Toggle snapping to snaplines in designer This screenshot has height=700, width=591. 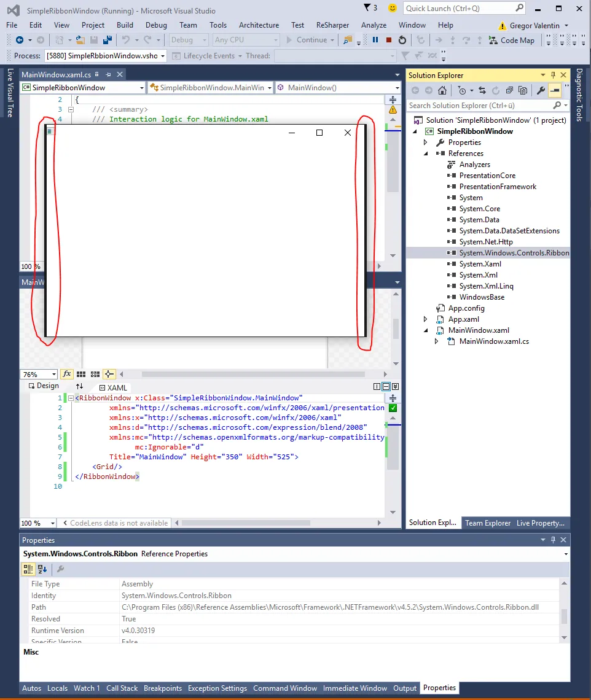(109, 374)
